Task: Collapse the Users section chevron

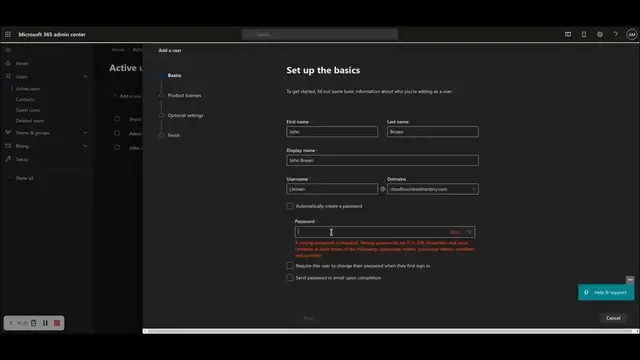Action: 85,76
